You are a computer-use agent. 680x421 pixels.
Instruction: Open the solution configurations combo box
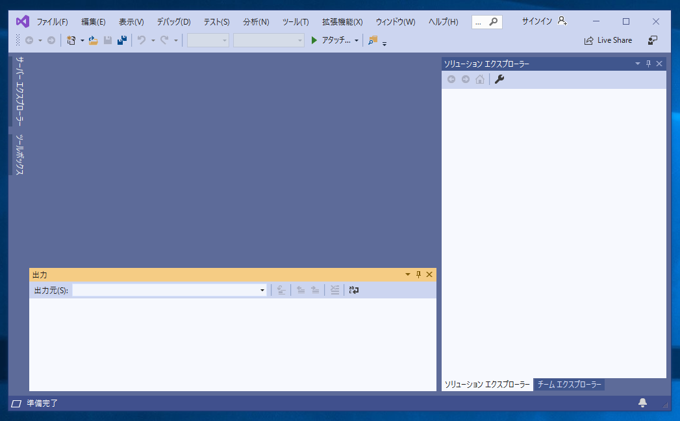[x=208, y=40]
